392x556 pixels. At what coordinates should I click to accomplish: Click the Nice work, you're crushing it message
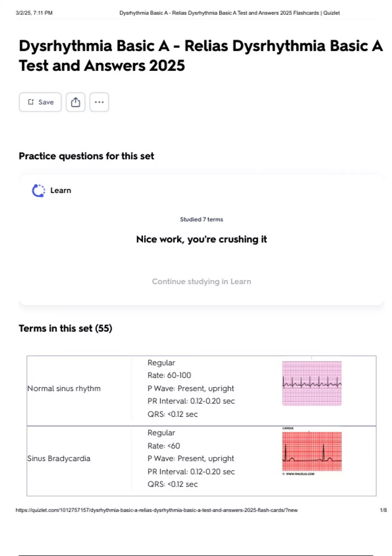click(x=201, y=239)
